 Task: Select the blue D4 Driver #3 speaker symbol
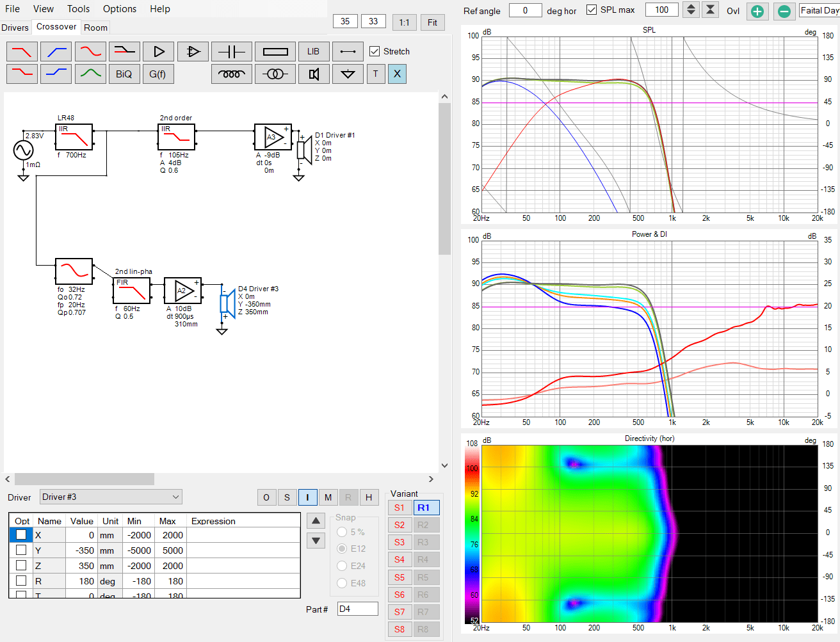point(227,303)
